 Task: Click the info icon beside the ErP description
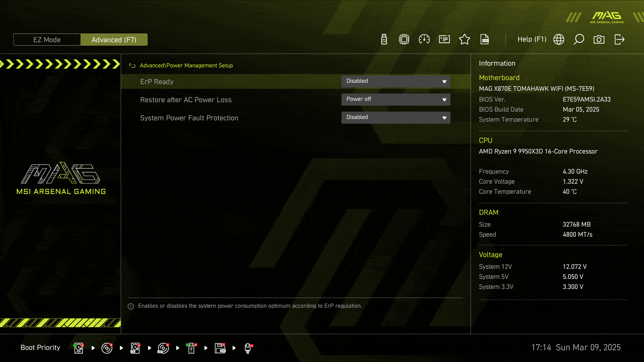(131, 306)
